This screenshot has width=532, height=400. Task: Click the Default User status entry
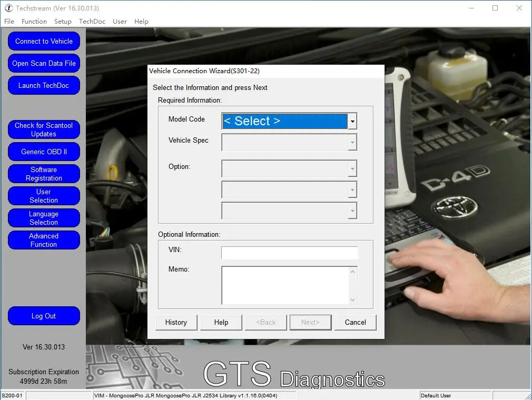(436, 396)
